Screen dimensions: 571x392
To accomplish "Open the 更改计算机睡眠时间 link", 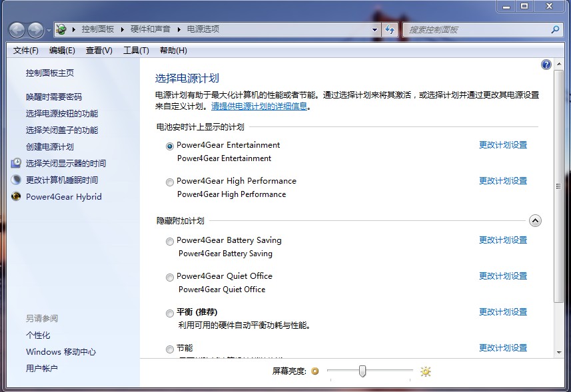I will coord(62,180).
